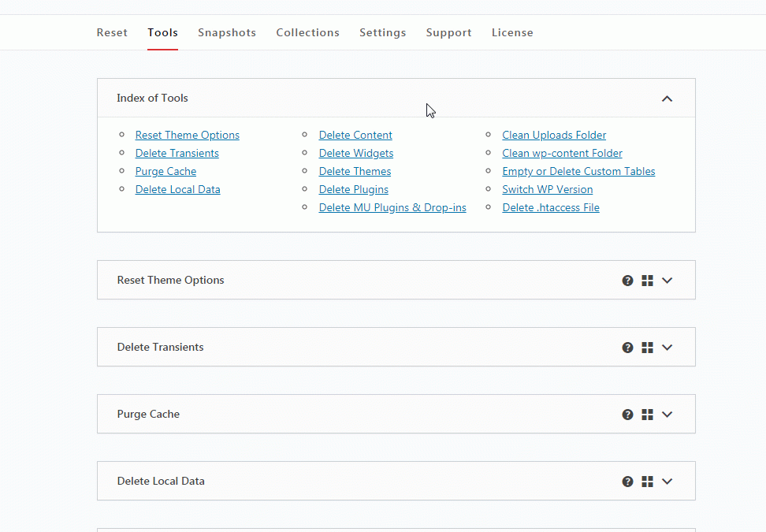Collapse the Index of Tools panel
This screenshot has width=766, height=532.
[x=667, y=99]
